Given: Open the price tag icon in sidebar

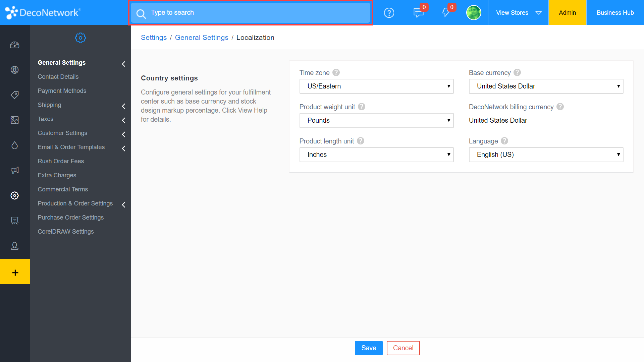Looking at the screenshot, I should coord(15,95).
